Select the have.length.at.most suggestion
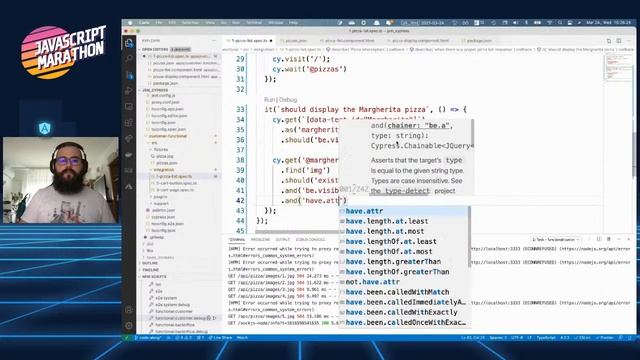The height and width of the screenshot is (360, 640). (404, 231)
